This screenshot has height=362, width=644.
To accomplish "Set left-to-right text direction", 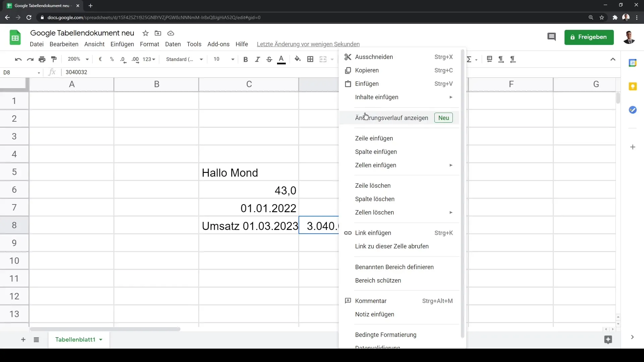I will [x=501, y=59].
